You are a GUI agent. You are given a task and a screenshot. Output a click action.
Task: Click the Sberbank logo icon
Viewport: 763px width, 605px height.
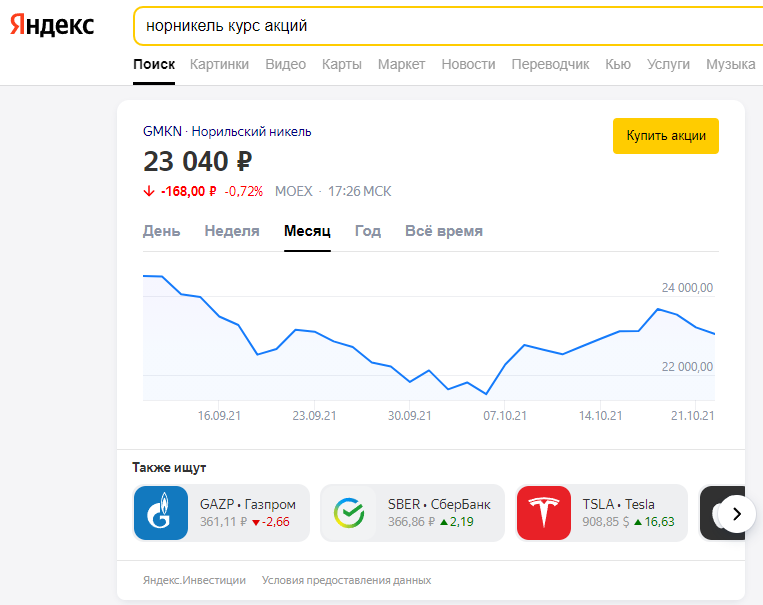click(x=349, y=513)
